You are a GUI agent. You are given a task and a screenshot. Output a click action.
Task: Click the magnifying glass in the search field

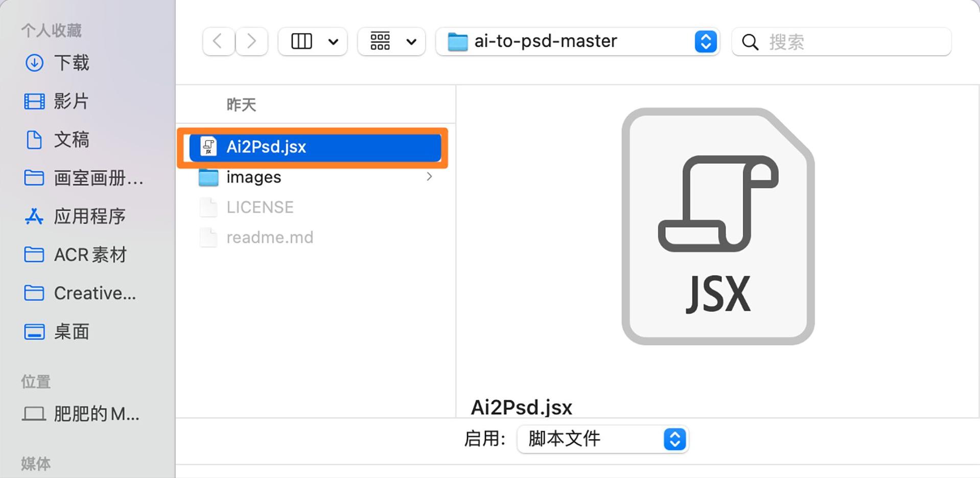click(749, 42)
